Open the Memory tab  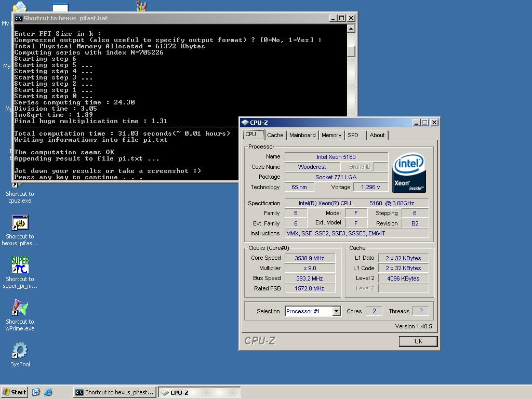[x=331, y=135]
